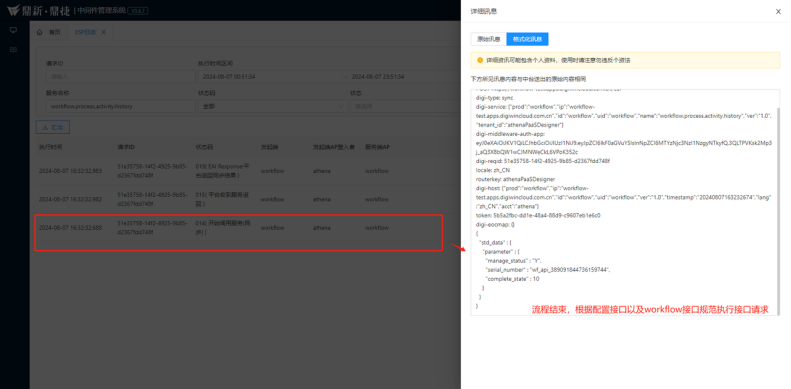Click the home icon next to 首页

coord(40,32)
